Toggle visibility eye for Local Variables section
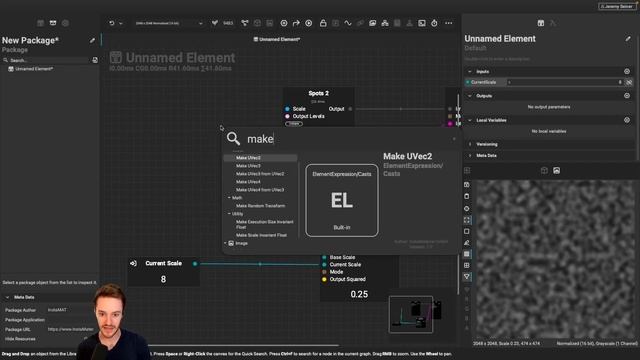The image size is (640, 360). (x=627, y=120)
